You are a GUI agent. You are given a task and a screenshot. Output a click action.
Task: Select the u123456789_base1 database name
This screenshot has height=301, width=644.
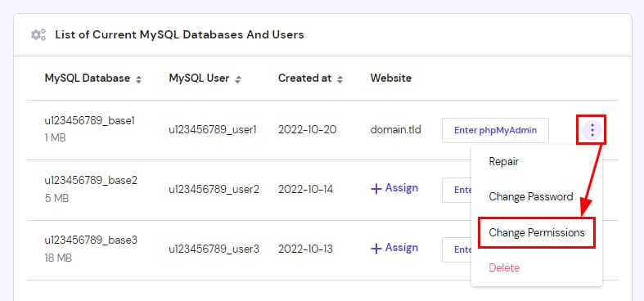click(x=89, y=121)
